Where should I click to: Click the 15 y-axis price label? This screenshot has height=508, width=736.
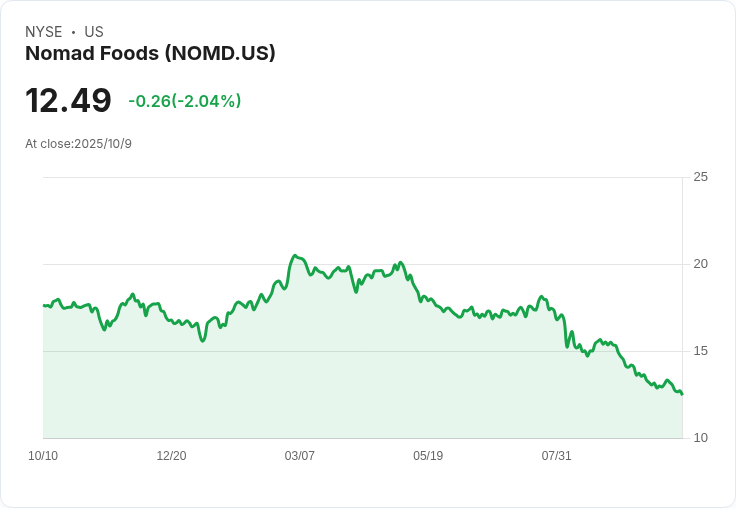click(x=701, y=351)
